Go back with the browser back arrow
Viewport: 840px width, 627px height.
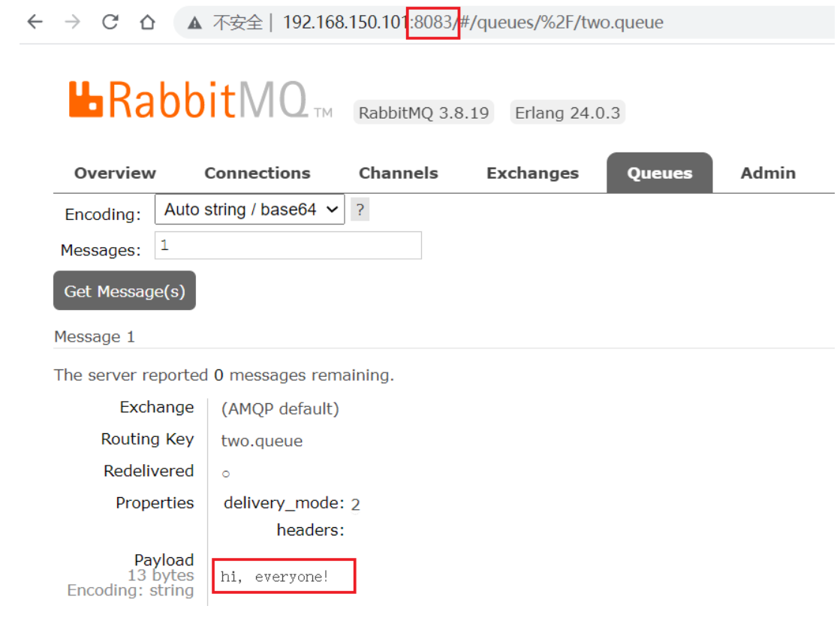tap(35, 22)
